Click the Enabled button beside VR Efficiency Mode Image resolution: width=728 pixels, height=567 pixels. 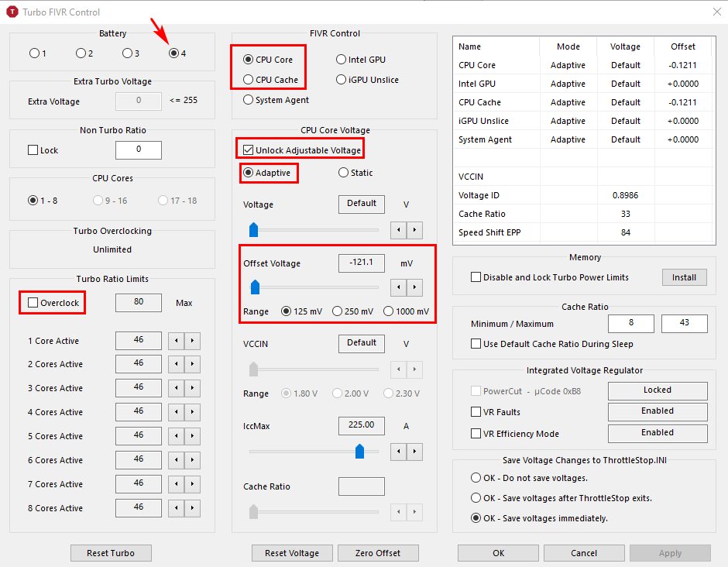click(658, 433)
